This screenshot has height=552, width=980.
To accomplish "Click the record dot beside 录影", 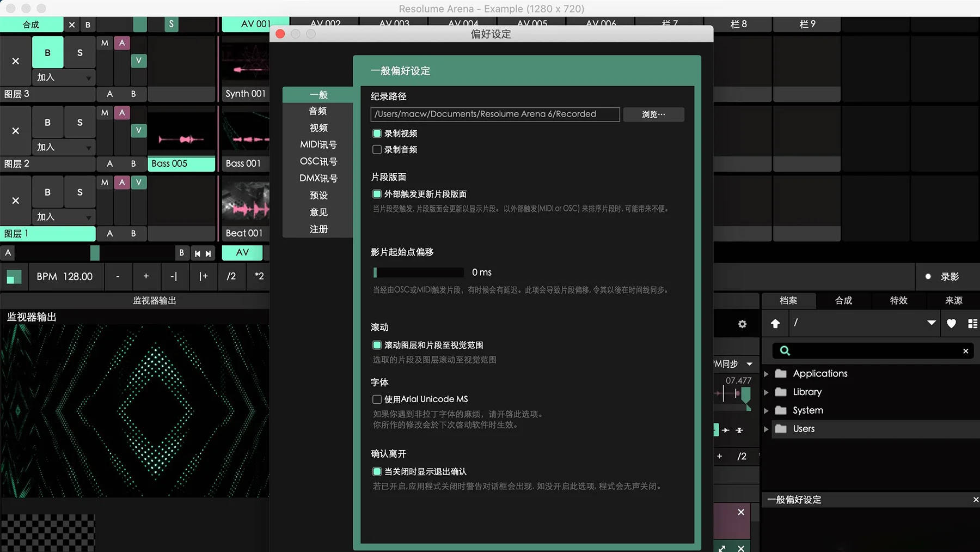I will pyautogui.click(x=928, y=277).
